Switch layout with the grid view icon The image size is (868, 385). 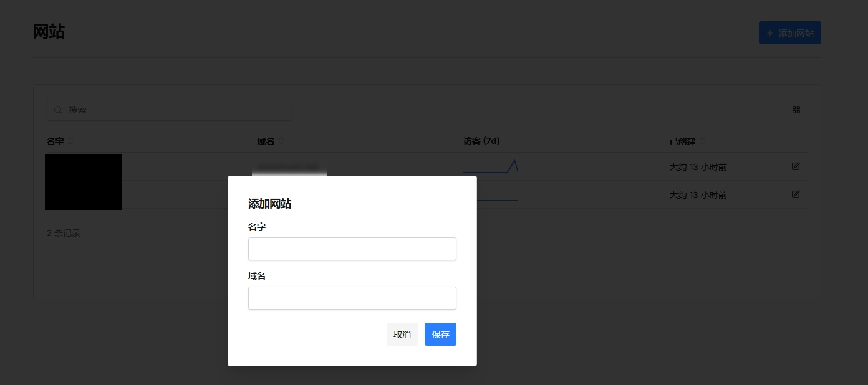tap(796, 110)
